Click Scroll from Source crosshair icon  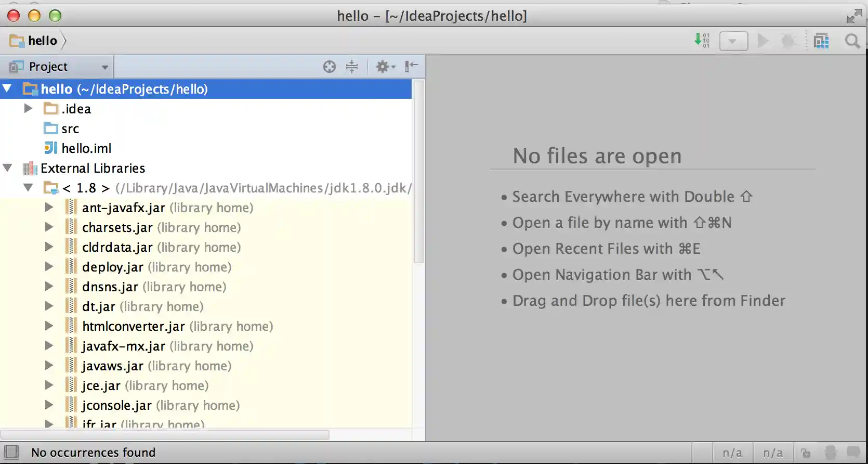tap(329, 67)
